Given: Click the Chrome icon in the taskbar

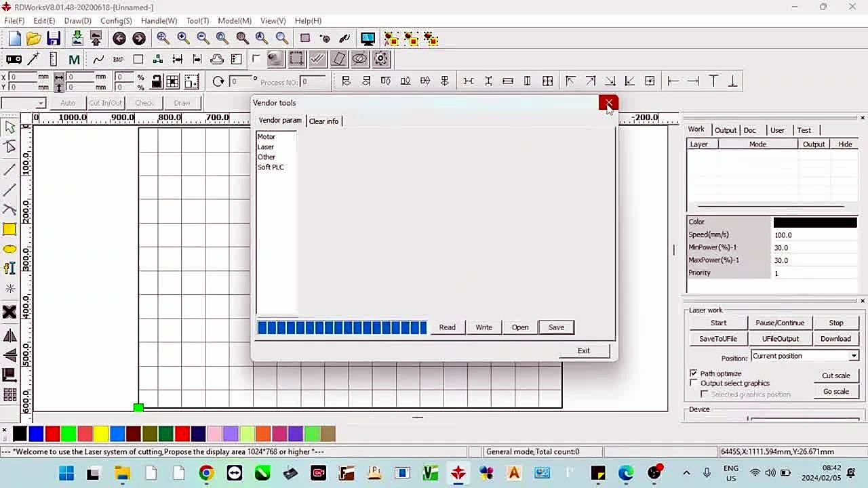Looking at the screenshot, I should 206,473.
